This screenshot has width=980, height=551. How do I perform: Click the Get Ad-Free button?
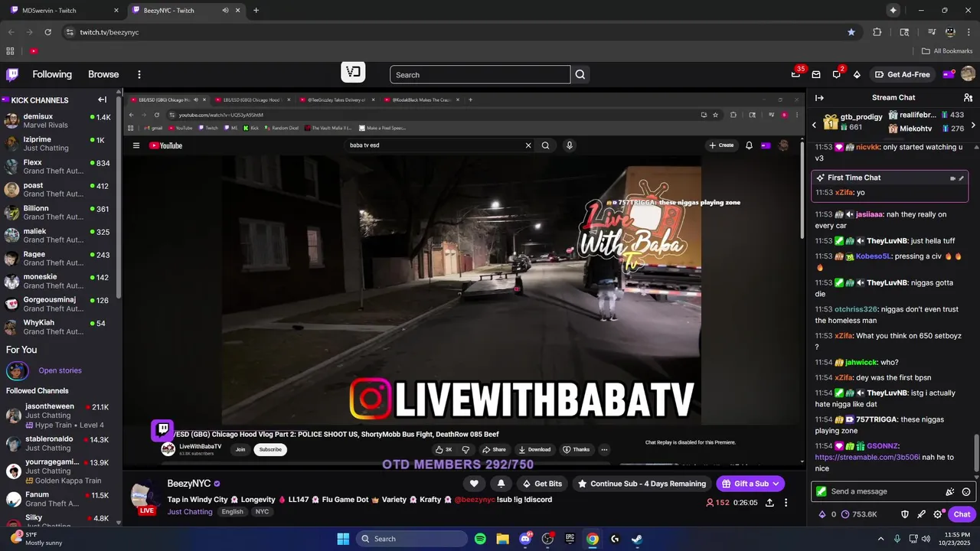pyautogui.click(x=902, y=74)
